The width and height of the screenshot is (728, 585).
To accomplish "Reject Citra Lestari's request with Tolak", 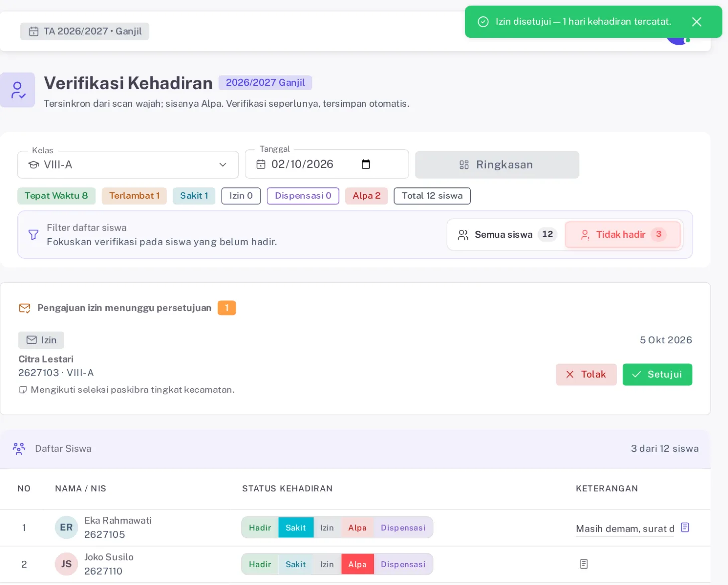I will (586, 375).
